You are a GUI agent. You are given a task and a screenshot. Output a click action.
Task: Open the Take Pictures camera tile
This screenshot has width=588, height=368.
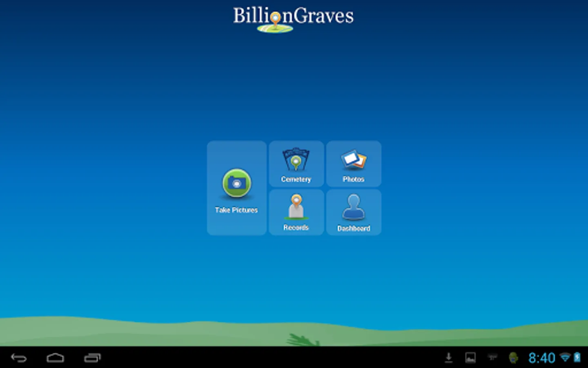236,188
